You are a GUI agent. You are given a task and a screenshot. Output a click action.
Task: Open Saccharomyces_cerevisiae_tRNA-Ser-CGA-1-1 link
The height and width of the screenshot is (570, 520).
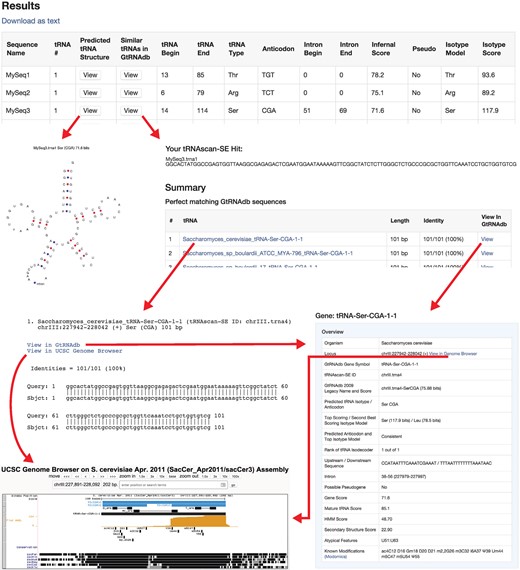click(243, 239)
